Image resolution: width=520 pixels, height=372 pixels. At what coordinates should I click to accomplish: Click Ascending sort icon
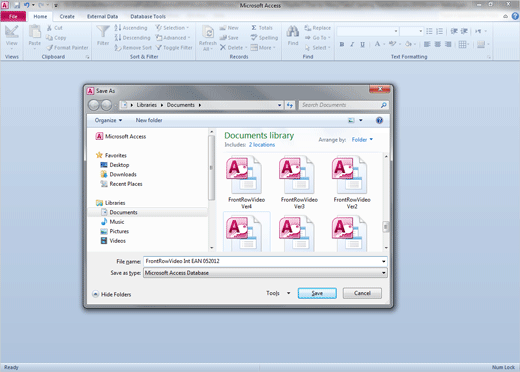118,28
